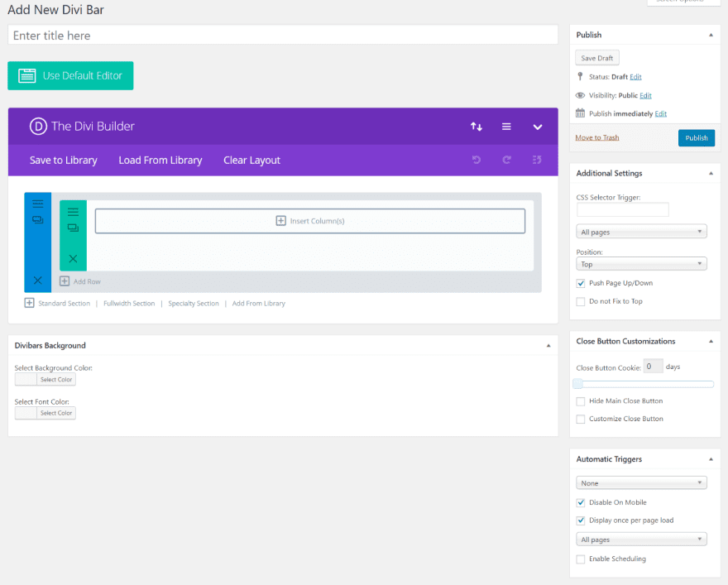The width and height of the screenshot is (728, 585).
Task: Open portability import/export arrows icon
Action: 477,127
